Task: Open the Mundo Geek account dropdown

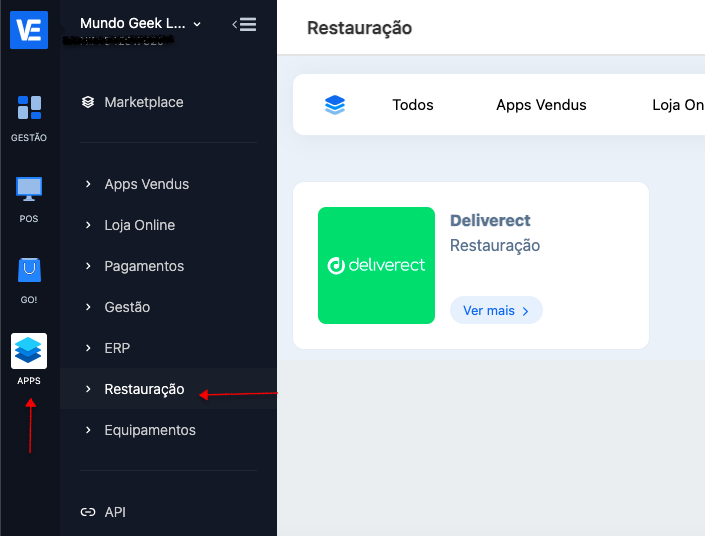Action: (140, 23)
